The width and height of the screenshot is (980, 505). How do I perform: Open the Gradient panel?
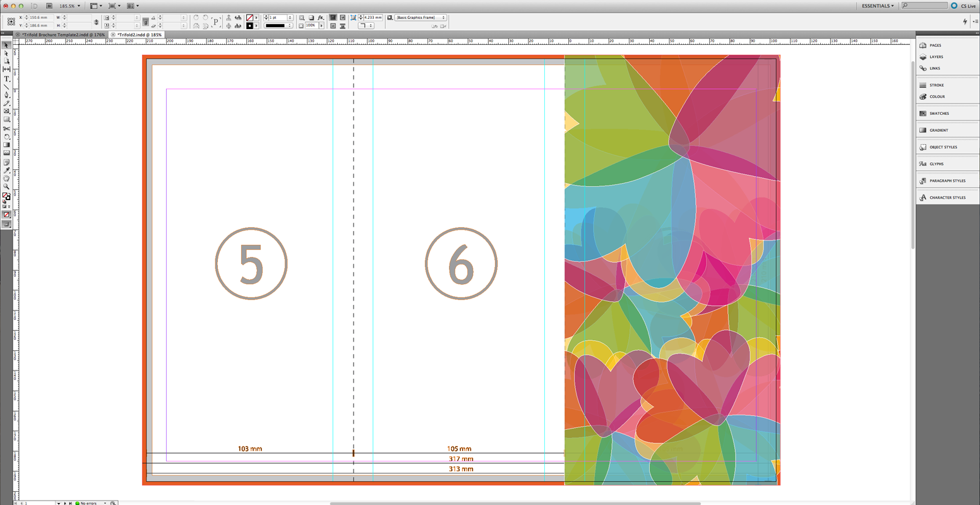938,130
